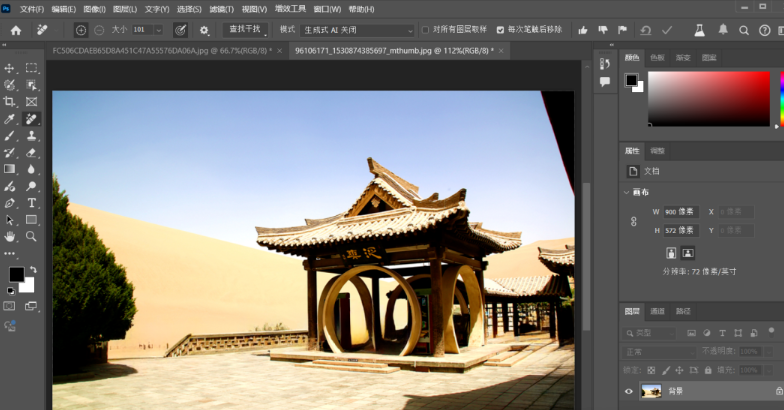784x410 pixels.
Task: Click the Home icon in options bar
Action: (x=15, y=30)
